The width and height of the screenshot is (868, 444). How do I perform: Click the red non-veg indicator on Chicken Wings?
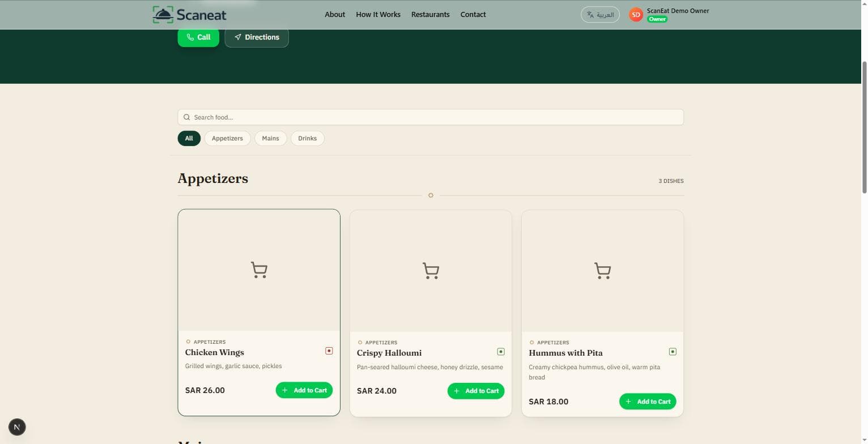pyautogui.click(x=329, y=351)
